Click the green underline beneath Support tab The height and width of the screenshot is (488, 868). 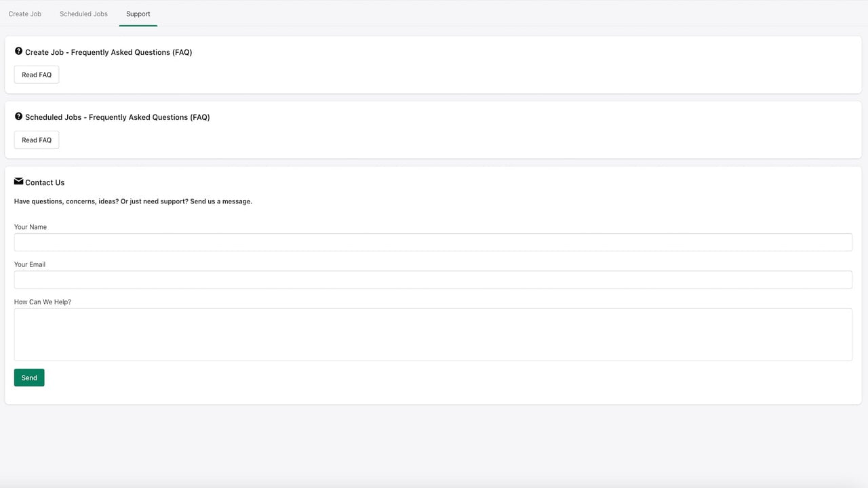(138, 26)
